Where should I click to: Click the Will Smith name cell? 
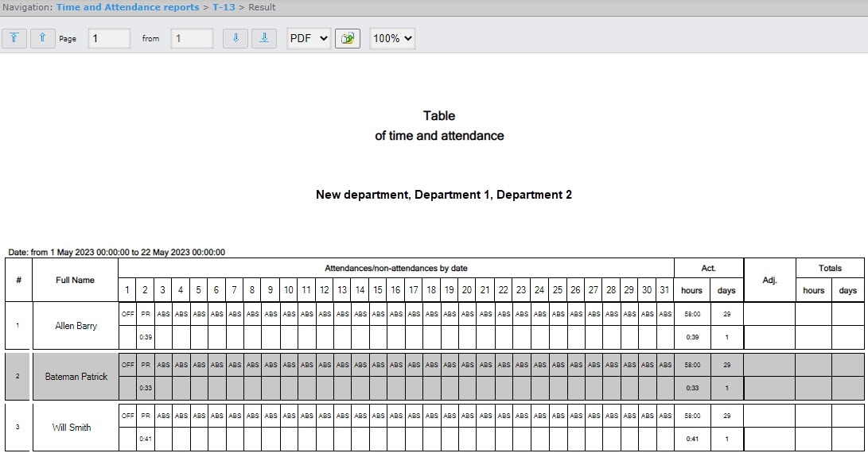[72, 427]
